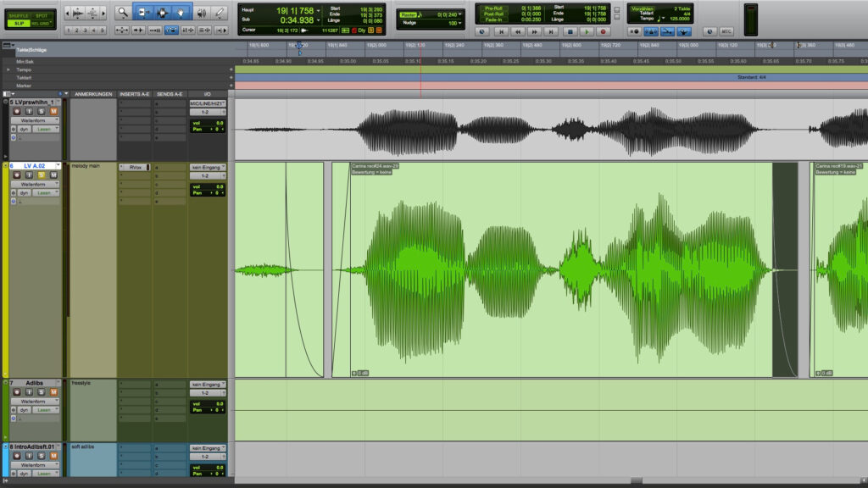
Task: Click the volume readout on LV A.02
Action: (209, 186)
